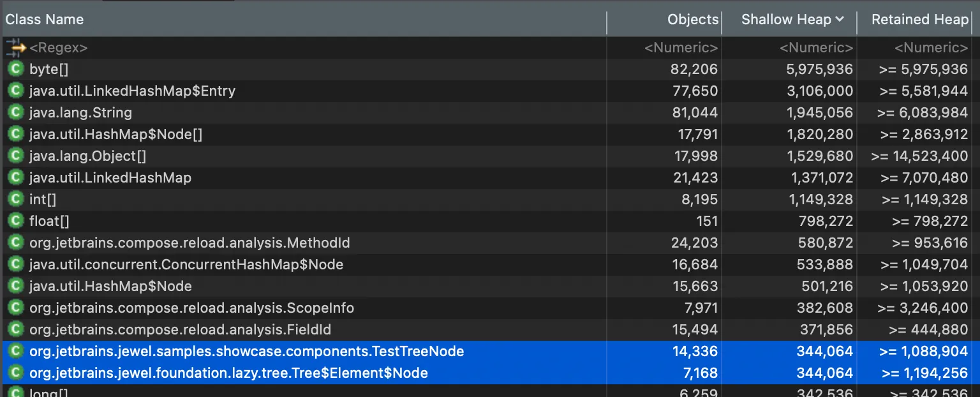Click the Numeric filter under Shallow Heap
Image resolution: width=980 pixels, height=397 pixels.
point(817,48)
